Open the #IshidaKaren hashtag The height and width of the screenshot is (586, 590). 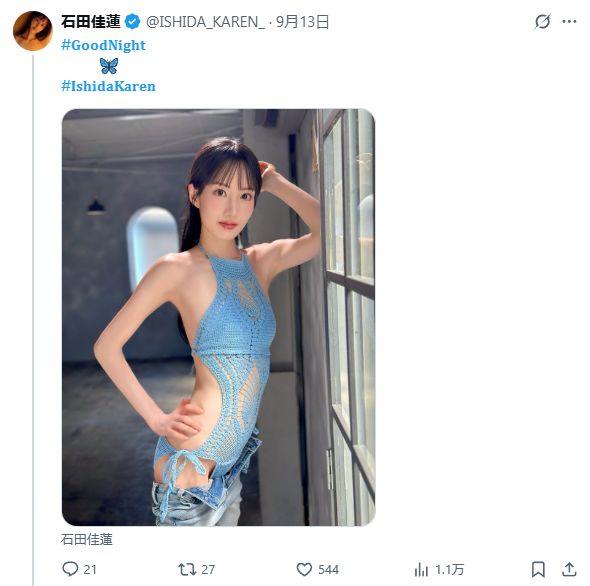tap(108, 86)
